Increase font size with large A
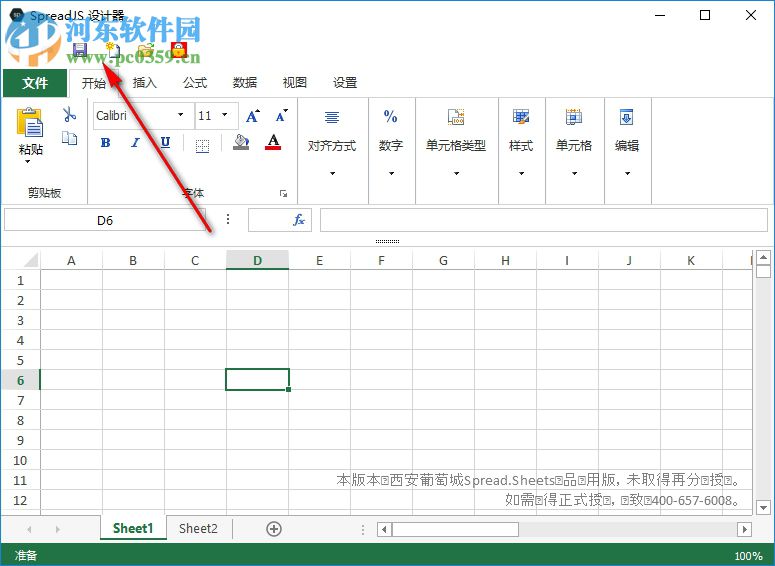This screenshot has width=775, height=566. click(x=253, y=116)
